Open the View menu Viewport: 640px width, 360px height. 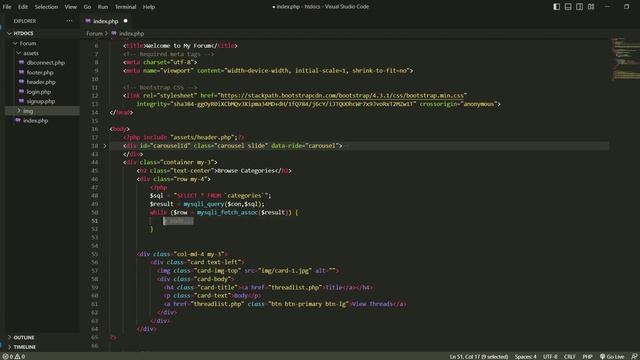(x=71, y=7)
